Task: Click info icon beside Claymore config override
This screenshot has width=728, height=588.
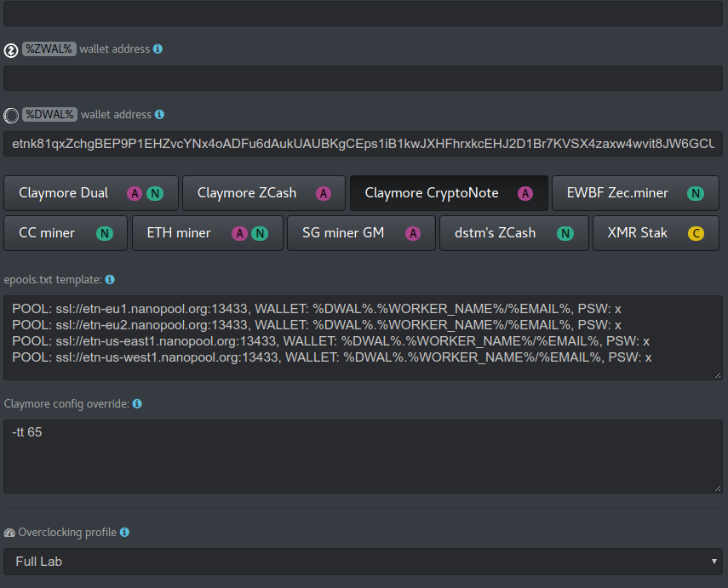Action: (137, 404)
